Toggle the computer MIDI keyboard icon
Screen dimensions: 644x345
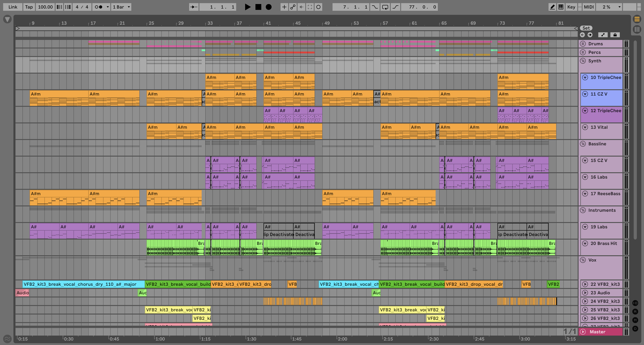pyautogui.click(x=561, y=7)
